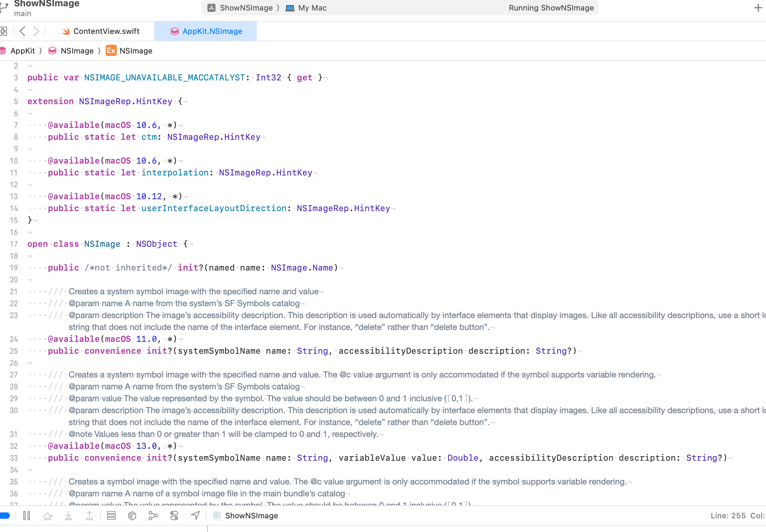Click the step over debug icon
Screen dimensions: 766x532
point(48,516)
